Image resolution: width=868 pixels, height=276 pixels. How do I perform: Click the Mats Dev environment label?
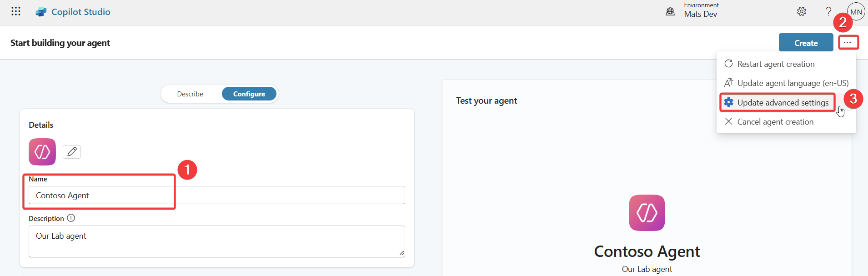(701, 14)
